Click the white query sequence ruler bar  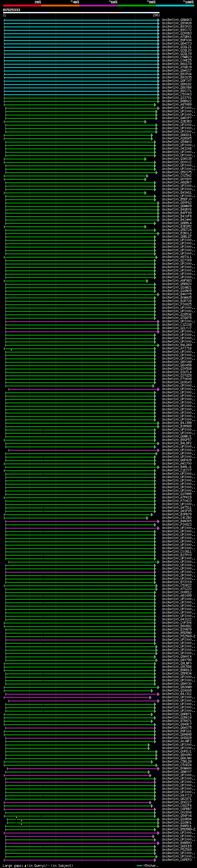(x=81, y=12)
